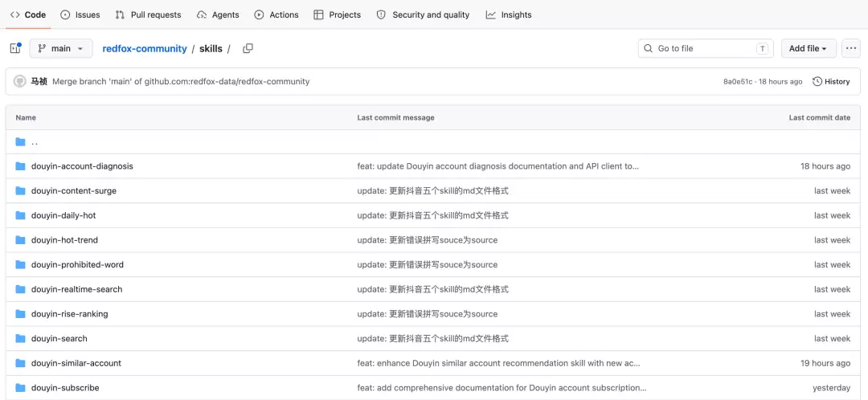Open the douyin-daily-hot folder
868x400 pixels.
pyautogui.click(x=63, y=215)
